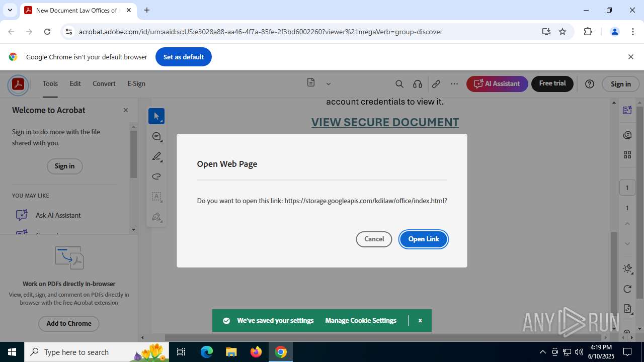Dismiss the default browser infobar
Image resolution: width=644 pixels, height=362 pixels.
click(x=630, y=57)
